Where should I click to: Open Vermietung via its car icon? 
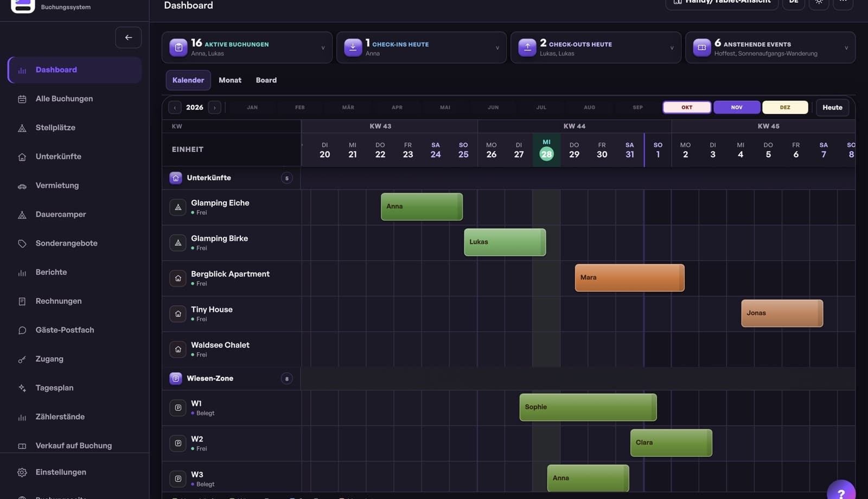point(22,186)
